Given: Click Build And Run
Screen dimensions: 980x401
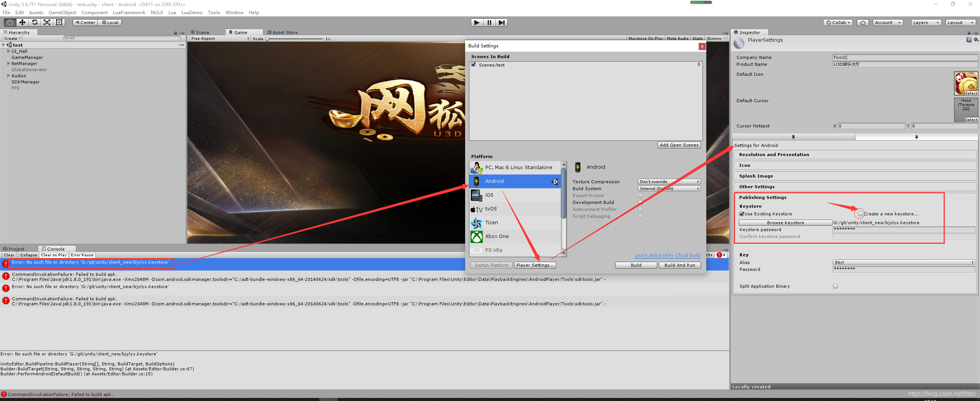Looking at the screenshot, I should point(679,265).
